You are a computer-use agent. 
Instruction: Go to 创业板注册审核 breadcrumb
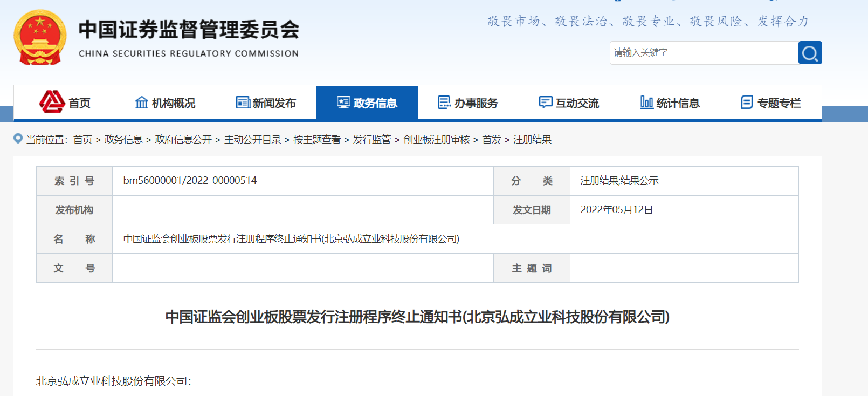coord(436,140)
